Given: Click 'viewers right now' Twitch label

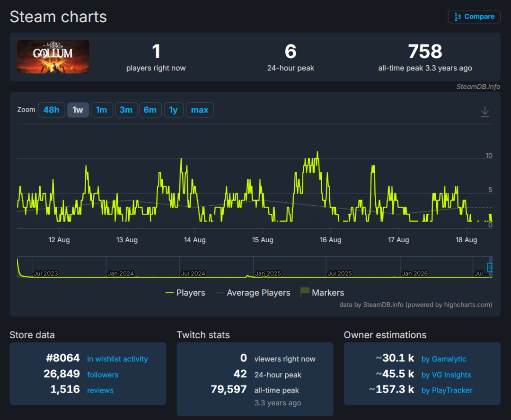Looking at the screenshot, I should pos(285,359).
